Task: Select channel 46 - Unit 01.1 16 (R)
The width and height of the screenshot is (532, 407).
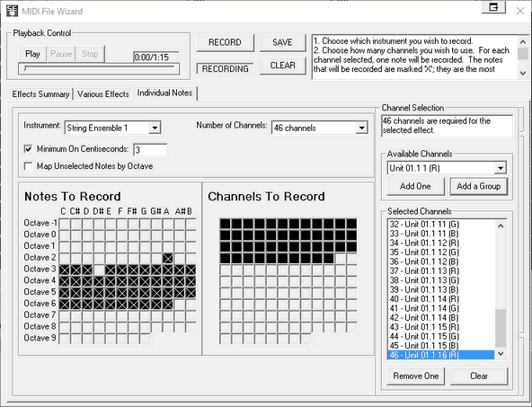Action: [x=441, y=355]
